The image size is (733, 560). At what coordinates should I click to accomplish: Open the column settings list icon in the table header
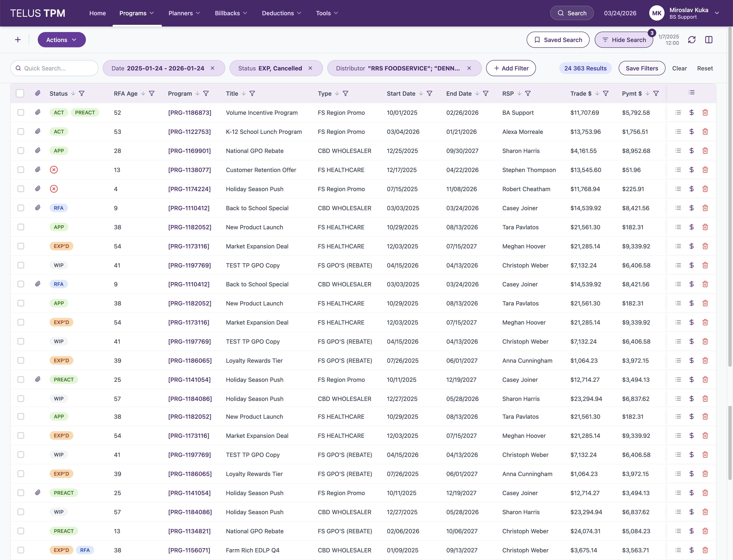pyautogui.click(x=691, y=93)
